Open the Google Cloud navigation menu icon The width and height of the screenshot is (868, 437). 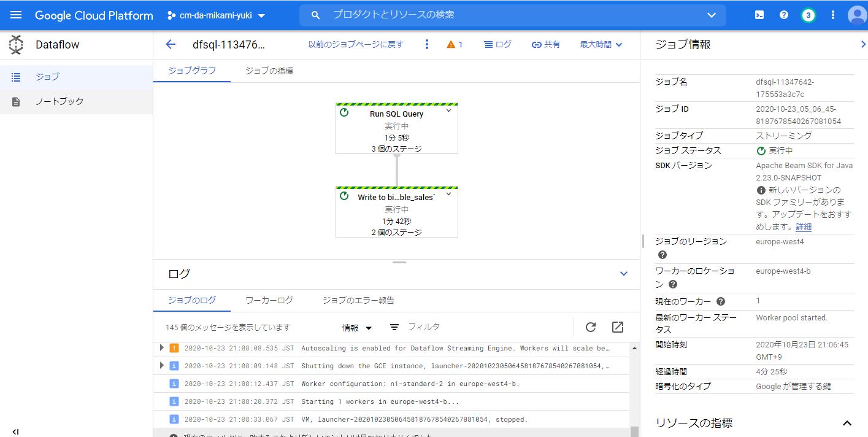coord(15,15)
